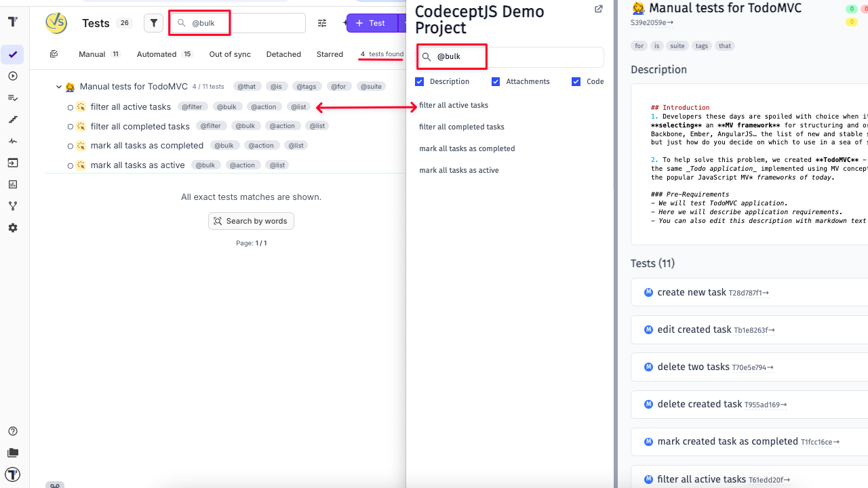Click the Steps stairs icon in sidebar
The height and width of the screenshot is (488, 868).
tap(12, 119)
